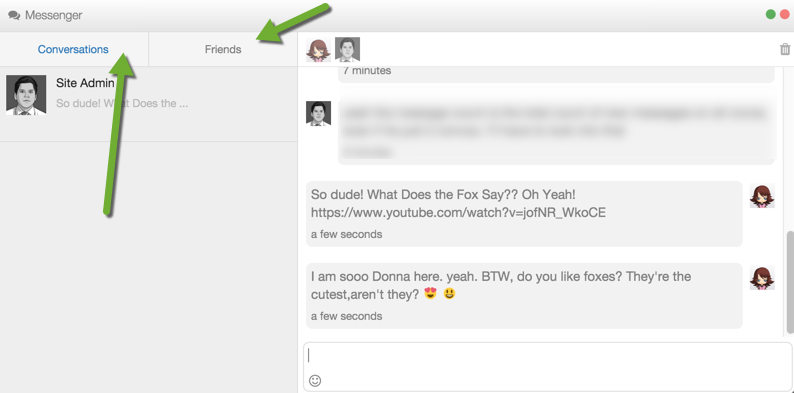
Task: Click into the message input field
Action: 548,367
